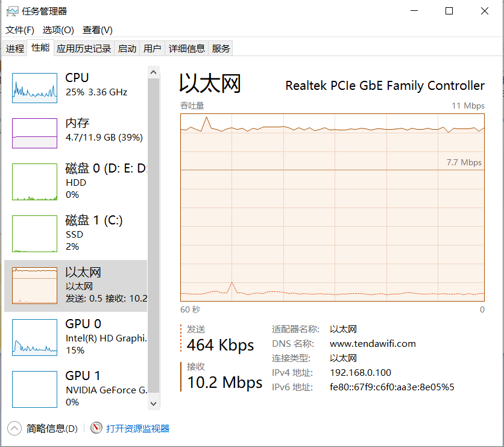Switch to the 进程 tab

coord(15,49)
